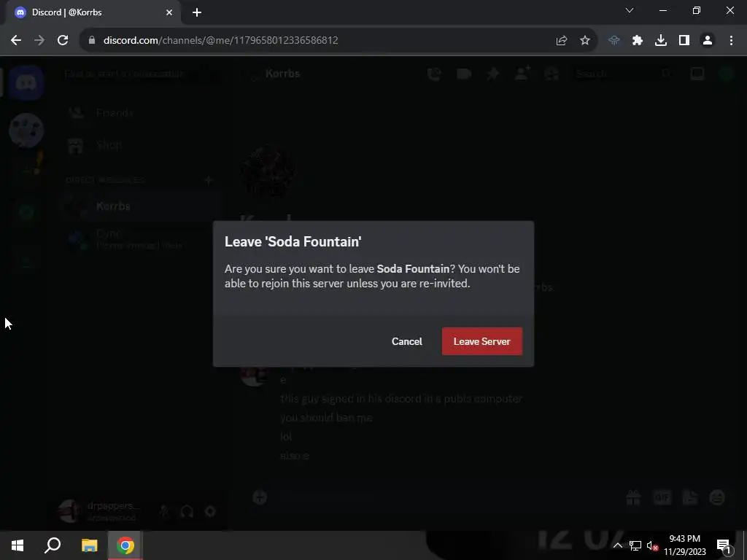Focus the dimmed Search field in Discord
Image resolution: width=747 pixels, height=560 pixels.
(x=623, y=74)
